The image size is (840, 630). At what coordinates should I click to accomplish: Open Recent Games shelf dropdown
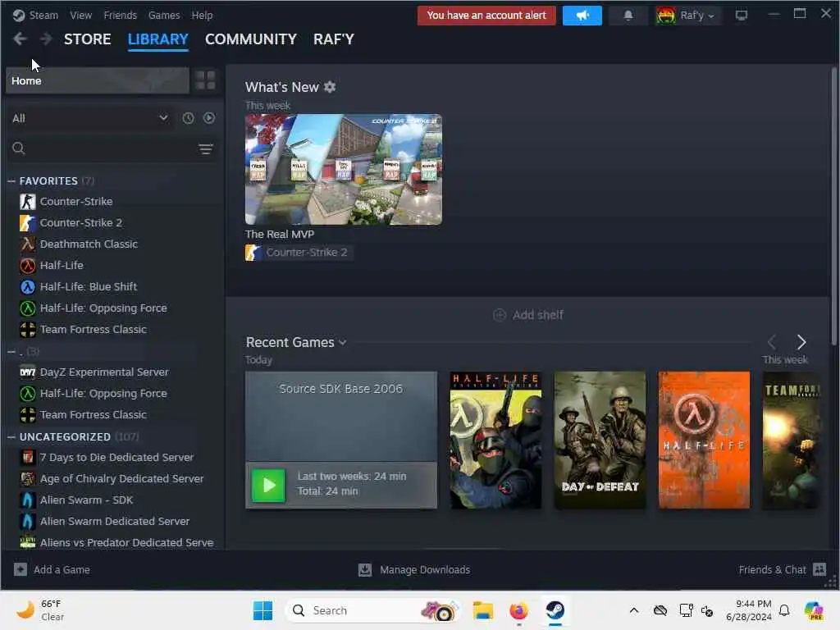(343, 342)
